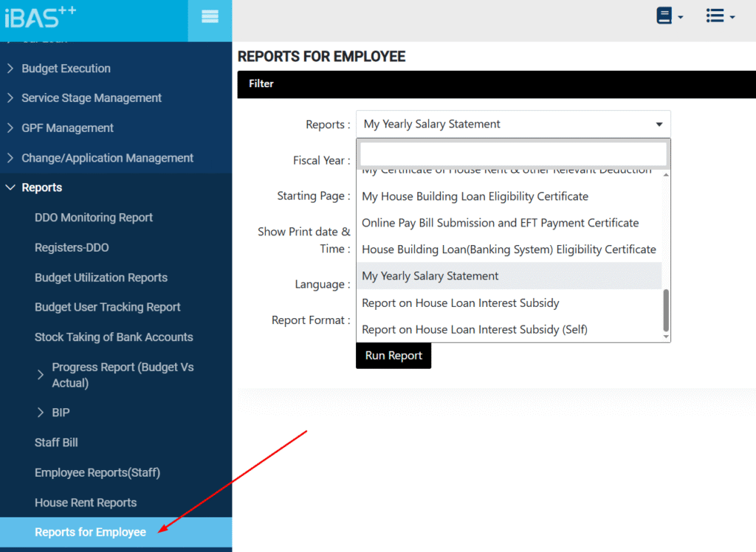Image resolution: width=756 pixels, height=552 pixels.
Task: Expand the GPF Management section
Action: click(67, 128)
